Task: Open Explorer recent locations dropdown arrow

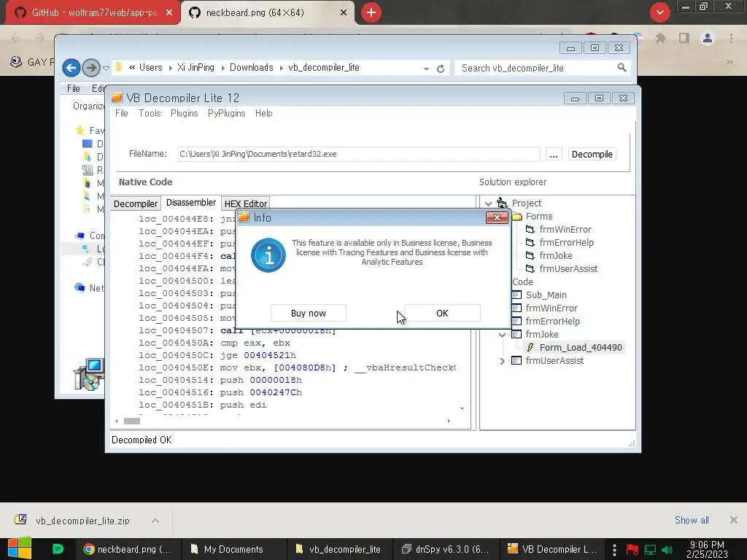Action: 107,68
